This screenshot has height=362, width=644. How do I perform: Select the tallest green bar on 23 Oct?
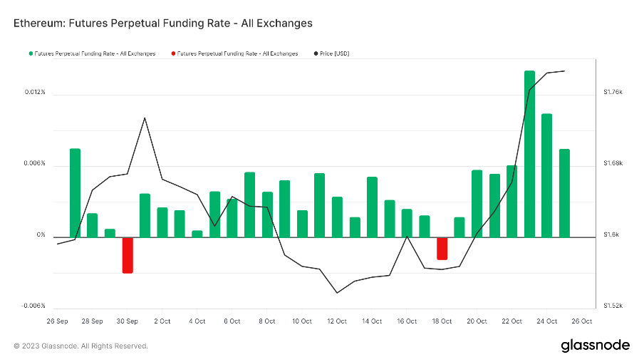(x=529, y=154)
